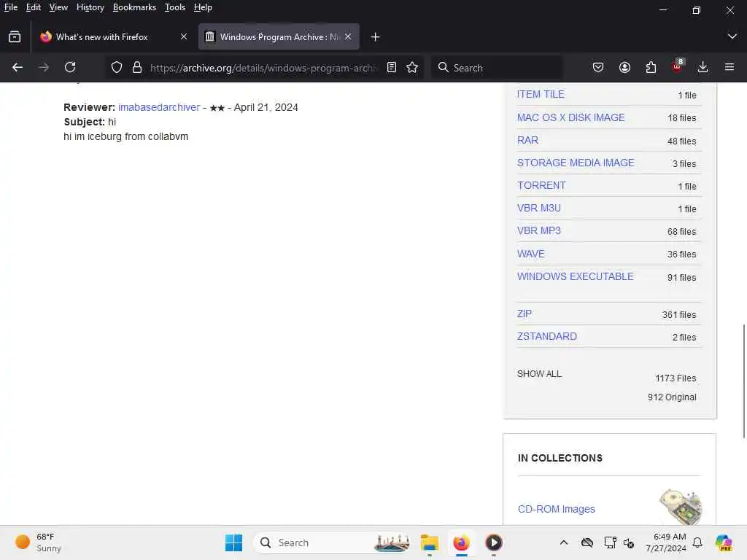747x560 pixels.
Task: Open tracking protection shield icon
Action: tap(117, 68)
